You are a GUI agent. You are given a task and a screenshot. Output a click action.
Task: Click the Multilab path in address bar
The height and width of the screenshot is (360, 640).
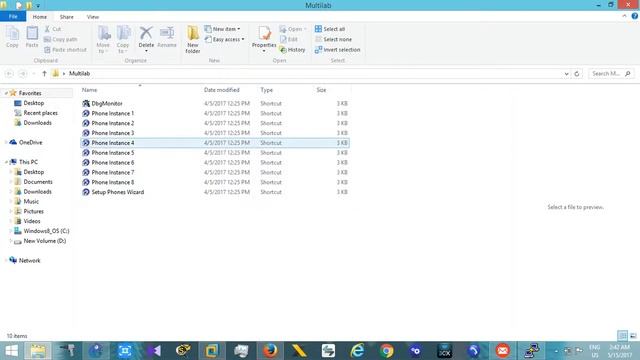pyautogui.click(x=80, y=73)
